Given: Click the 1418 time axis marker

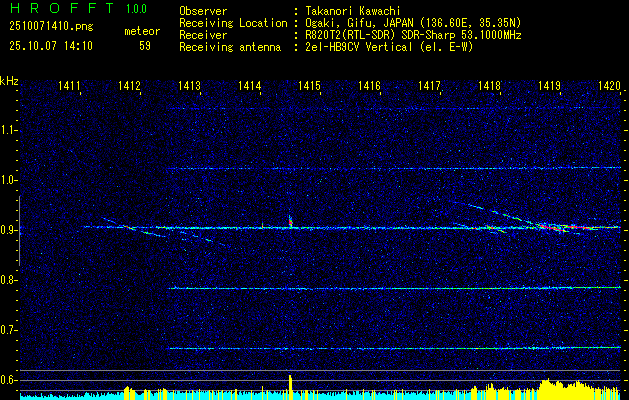Looking at the screenshot, I should pos(489,85).
